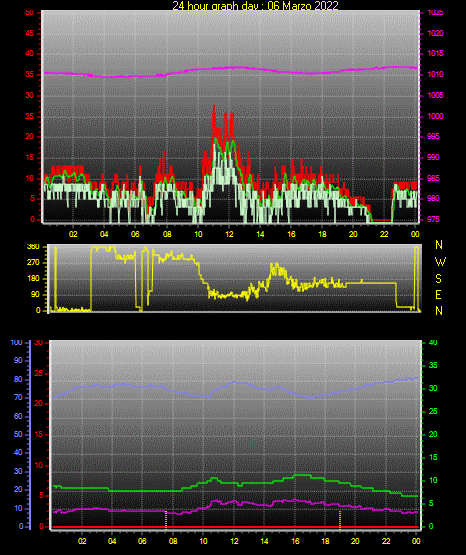Image resolution: width=466 pixels, height=555 pixels.
Task: Click the 24 hour graph day title
Action: click(255, 6)
